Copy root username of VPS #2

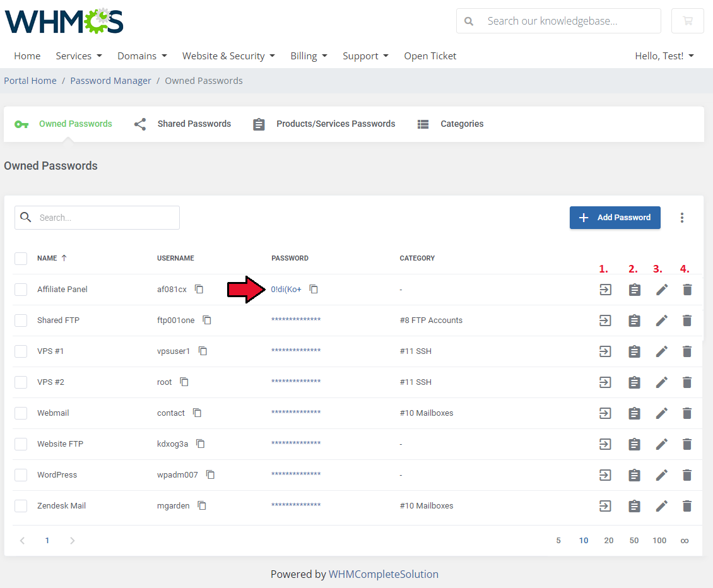click(184, 382)
